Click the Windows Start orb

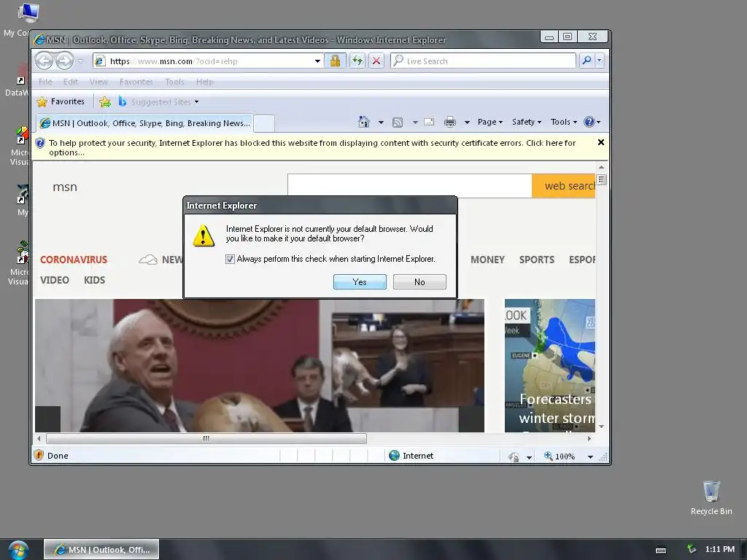[x=18, y=550]
